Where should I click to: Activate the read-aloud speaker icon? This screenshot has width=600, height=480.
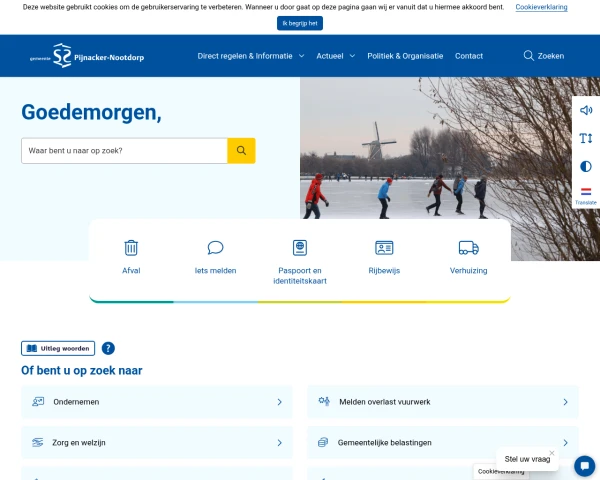pos(586,110)
